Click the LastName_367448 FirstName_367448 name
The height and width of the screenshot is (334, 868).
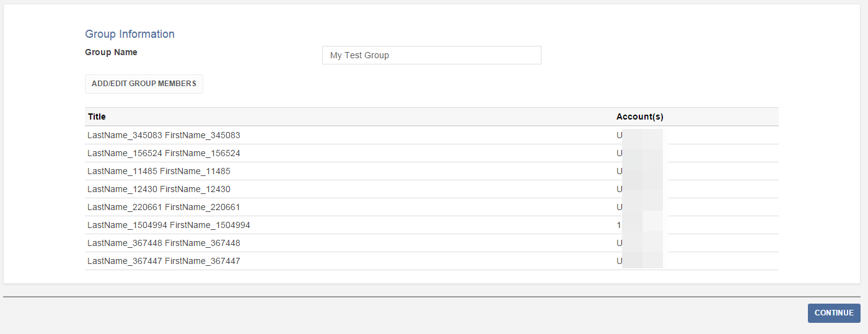tap(164, 243)
